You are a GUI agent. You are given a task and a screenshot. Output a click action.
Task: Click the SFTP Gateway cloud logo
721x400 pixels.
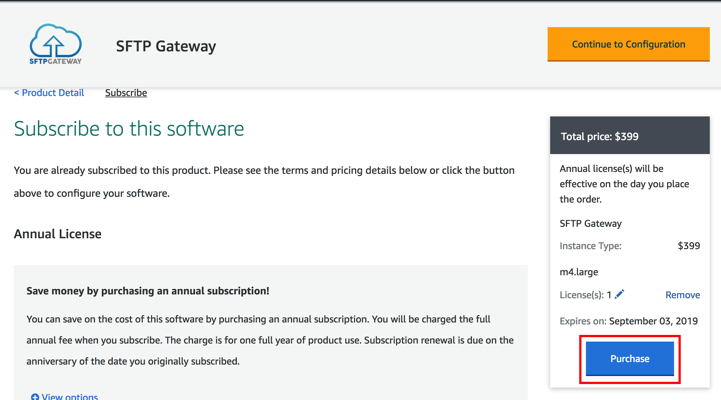click(x=56, y=44)
